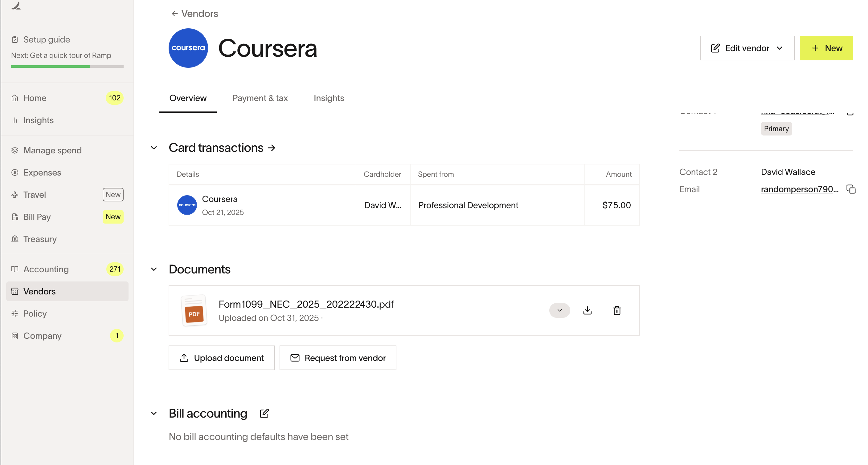Click back arrow to Vendors list
Screen dimensions: 868x465
click(x=174, y=14)
